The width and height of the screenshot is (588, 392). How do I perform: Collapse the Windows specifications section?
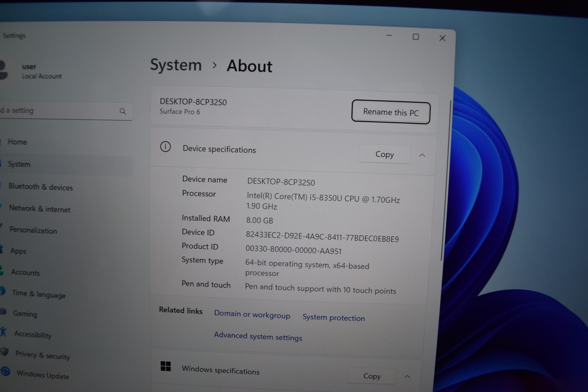pos(407,377)
